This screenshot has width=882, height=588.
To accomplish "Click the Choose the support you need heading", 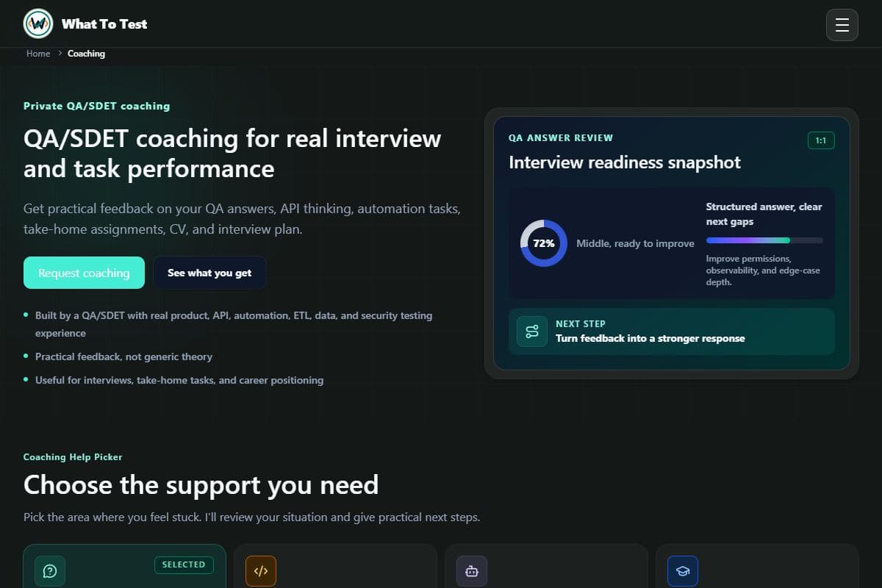I will tap(201, 485).
